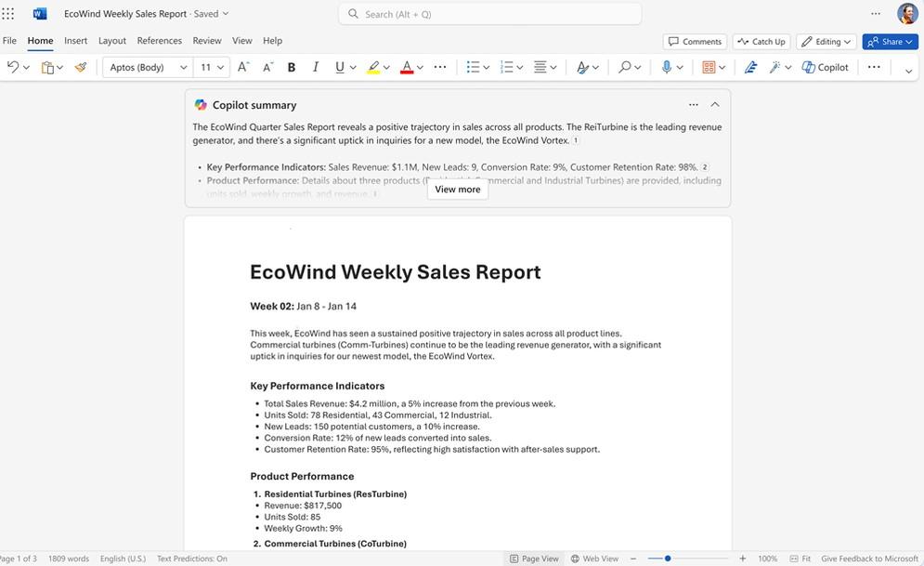
Task: Open the app launcher grid icon
Action: pyautogui.click(x=8, y=14)
